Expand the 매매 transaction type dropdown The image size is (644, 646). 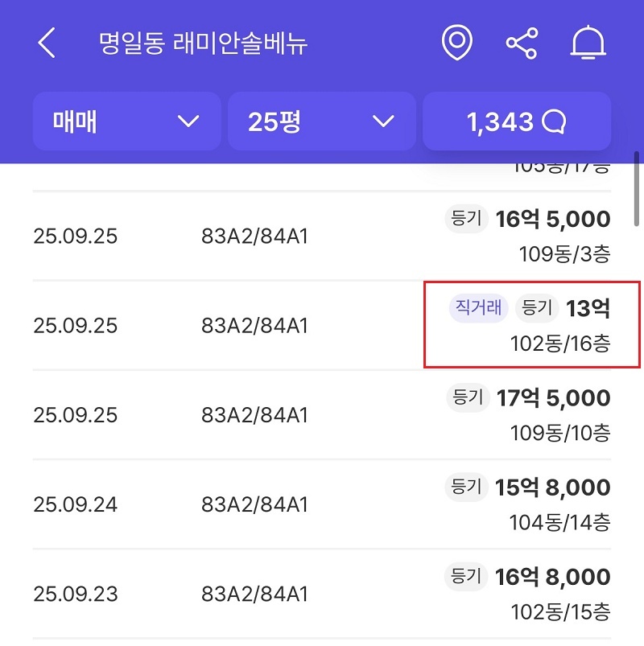126,121
